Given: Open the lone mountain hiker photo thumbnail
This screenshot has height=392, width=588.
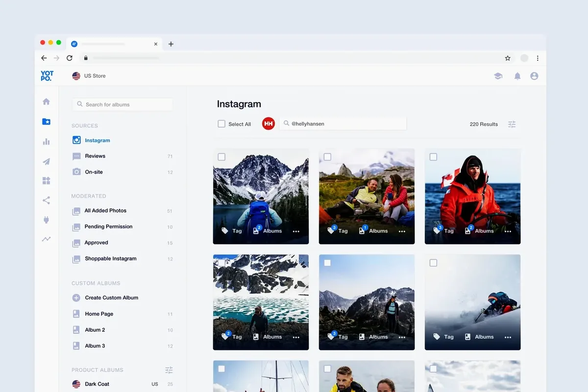Looking at the screenshot, I should click(x=367, y=302).
